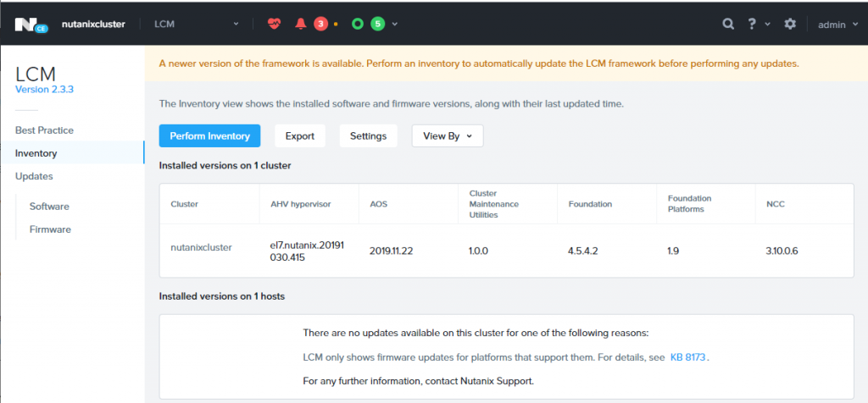The height and width of the screenshot is (403, 868).
Task: Open the KB 8173 link
Action: [x=687, y=357]
